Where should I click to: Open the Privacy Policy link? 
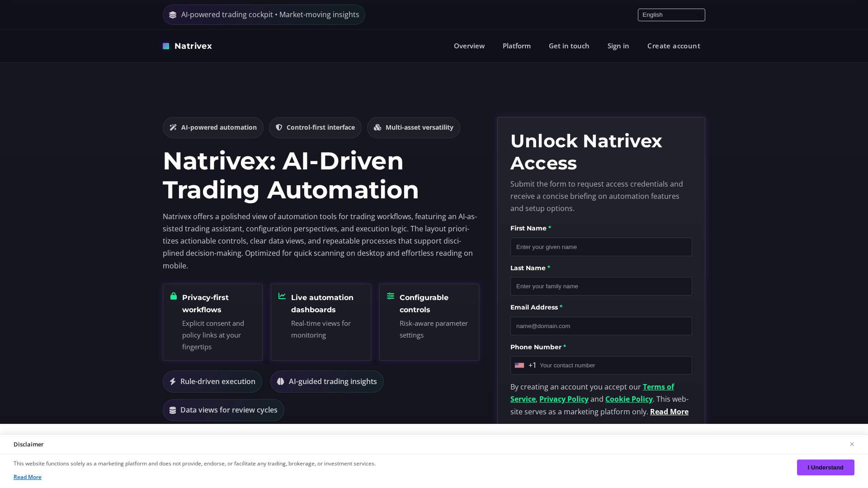pos(564,399)
